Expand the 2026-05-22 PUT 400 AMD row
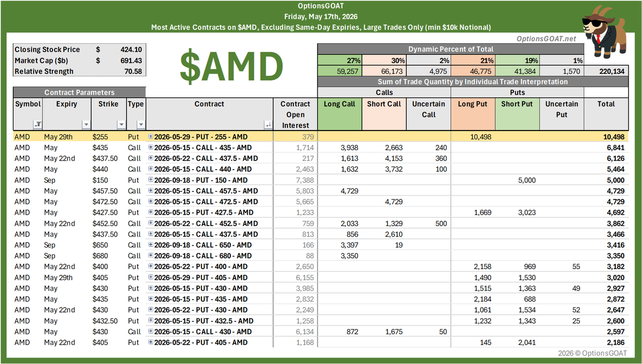Image resolution: width=642 pixels, height=364 pixels. click(150, 267)
